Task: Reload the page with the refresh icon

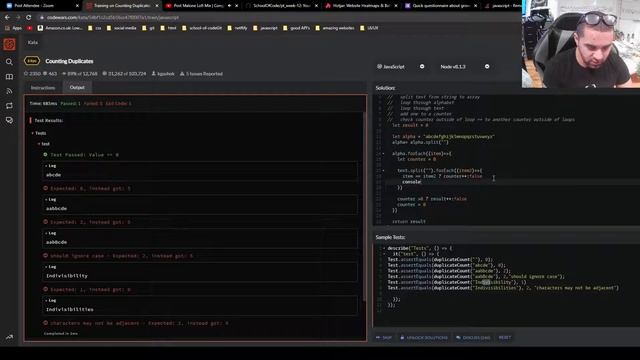Action: [x=28, y=18]
